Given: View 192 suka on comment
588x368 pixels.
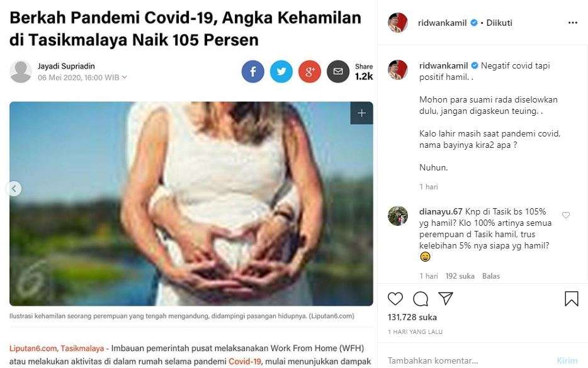Looking at the screenshot, I should pyautogui.click(x=459, y=276).
